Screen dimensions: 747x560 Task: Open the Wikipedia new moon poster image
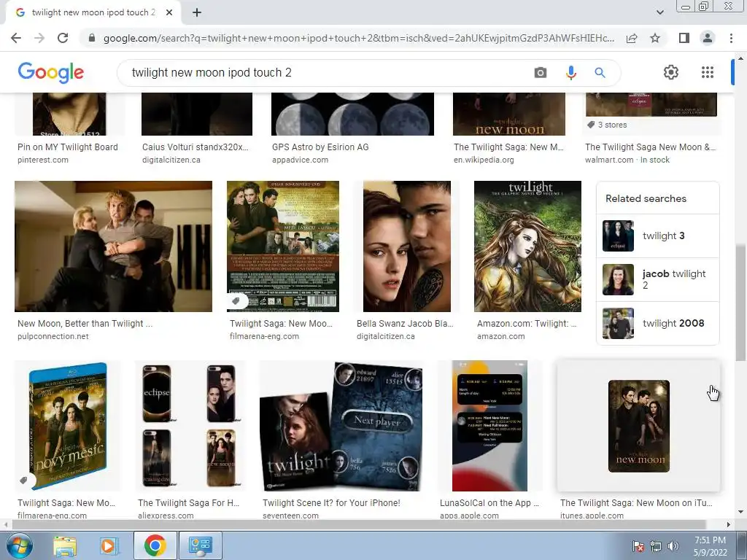point(509,114)
